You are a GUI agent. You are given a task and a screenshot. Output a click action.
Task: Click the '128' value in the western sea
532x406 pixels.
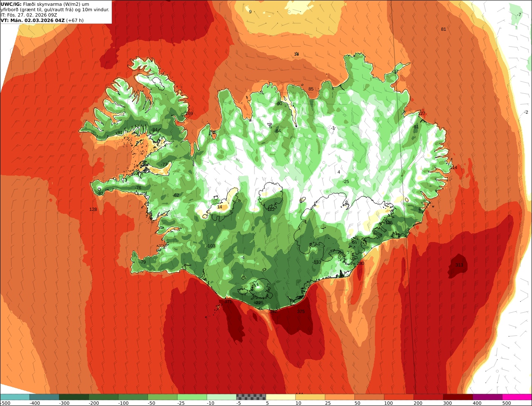coord(93,209)
